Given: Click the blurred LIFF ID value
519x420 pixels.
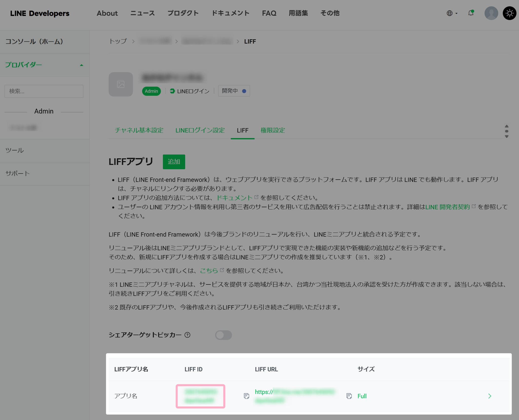Looking at the screenshot, I should click(x=201, y=396).
